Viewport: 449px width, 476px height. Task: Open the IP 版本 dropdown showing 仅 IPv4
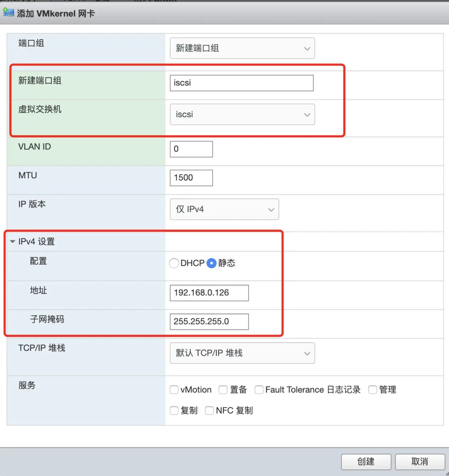224,209
